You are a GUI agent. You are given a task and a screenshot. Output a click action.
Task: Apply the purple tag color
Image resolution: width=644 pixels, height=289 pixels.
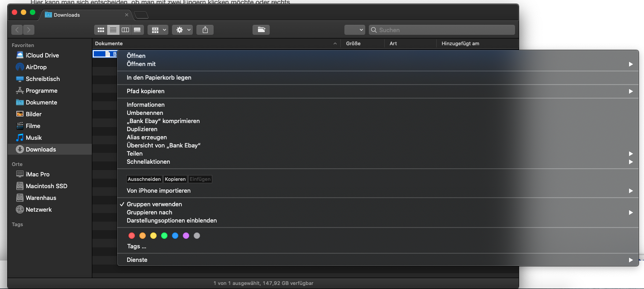click(x=186, y=236)
